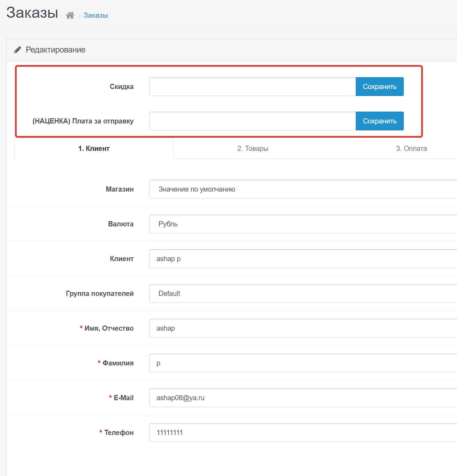The image size is (457, 476).
Task: Open the Магазин dropdown
Action: coord(303,189)
